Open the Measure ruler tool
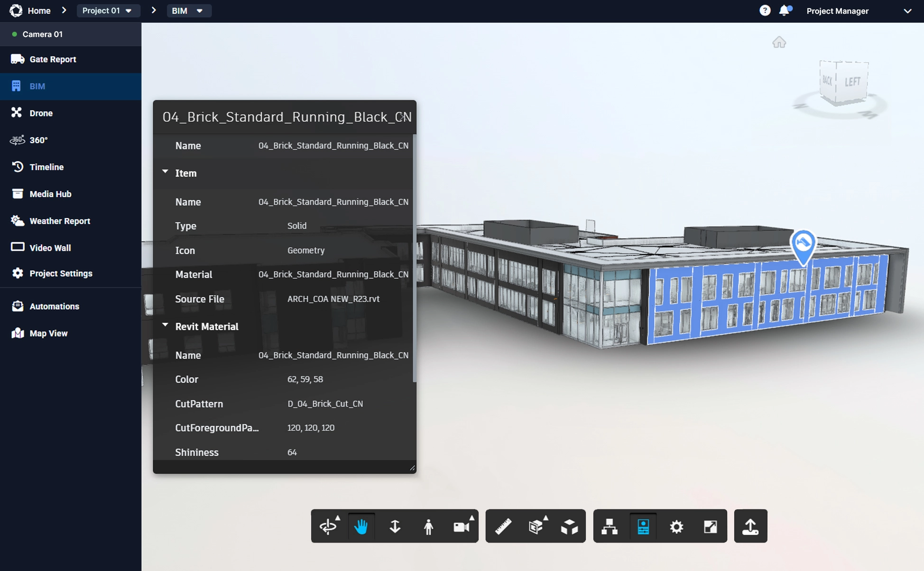This screenshot has height=571, width=924. [x=503, y=526]
